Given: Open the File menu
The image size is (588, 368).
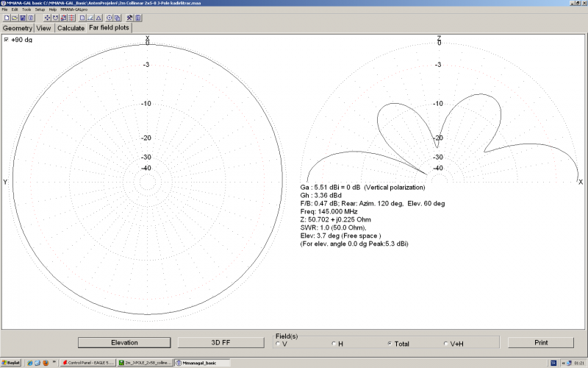Looking at the screenshot, I should pyautogui.click(x=4, y=10).
